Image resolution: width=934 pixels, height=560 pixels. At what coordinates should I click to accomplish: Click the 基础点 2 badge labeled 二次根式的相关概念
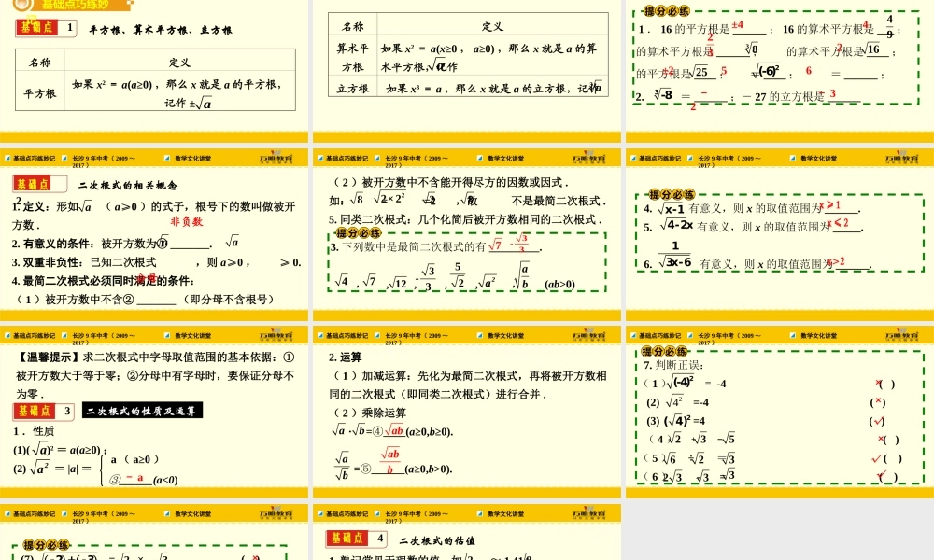click(37, 183)
